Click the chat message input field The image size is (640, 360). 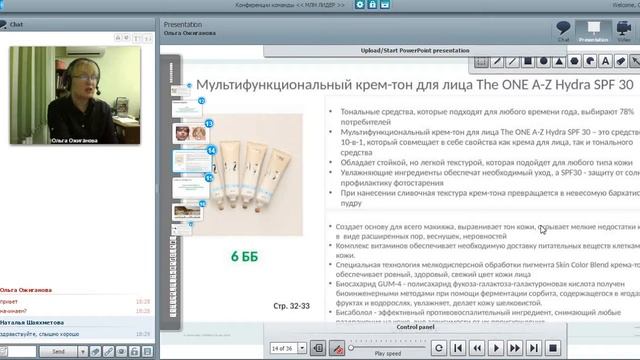click(22, 351)
